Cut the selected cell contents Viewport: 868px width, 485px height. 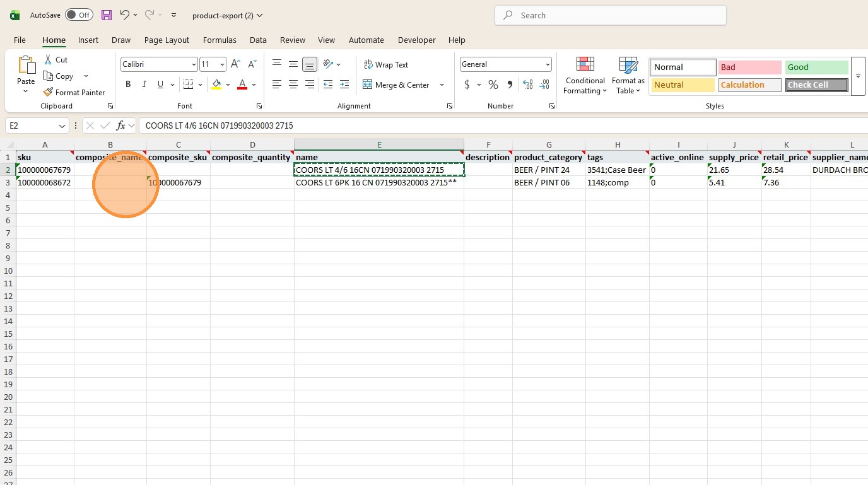point(56,59)
